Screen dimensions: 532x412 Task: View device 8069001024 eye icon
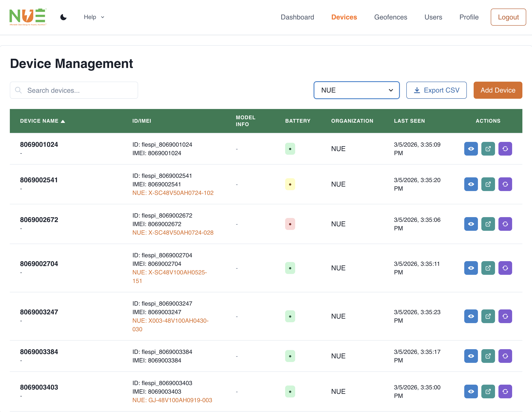point(471,149)
